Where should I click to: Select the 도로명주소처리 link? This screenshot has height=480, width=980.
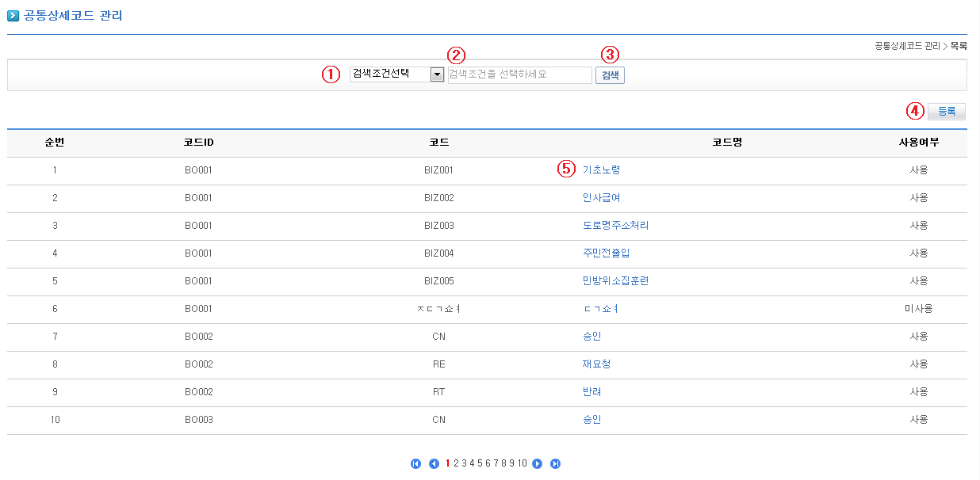pos(615,226)
